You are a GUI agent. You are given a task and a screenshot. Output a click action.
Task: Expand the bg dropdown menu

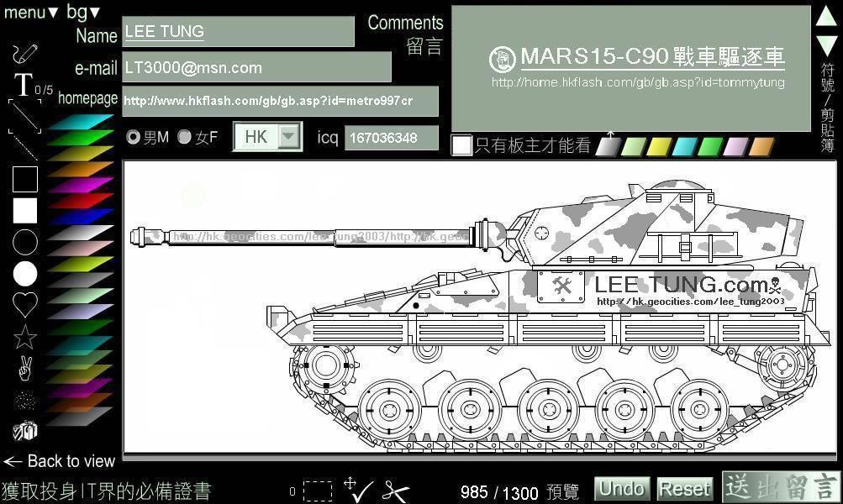pos(83,11)
